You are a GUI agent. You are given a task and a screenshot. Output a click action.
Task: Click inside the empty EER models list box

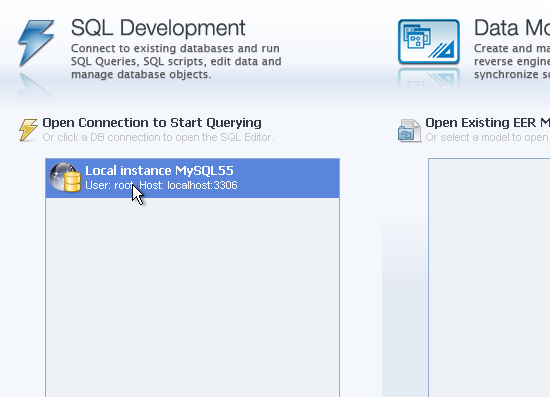(x=489, y=278)
